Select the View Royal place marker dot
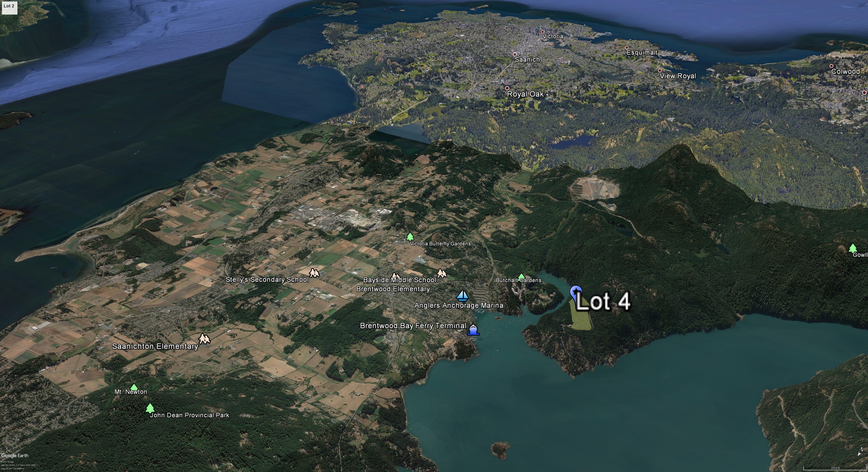 point(660,71)
